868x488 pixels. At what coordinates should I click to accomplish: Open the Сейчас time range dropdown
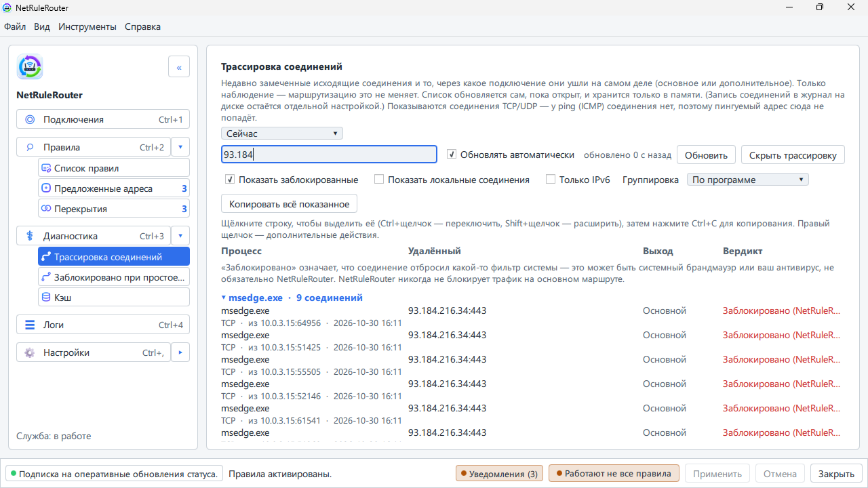pyautogui.click(x=282, y=134)
